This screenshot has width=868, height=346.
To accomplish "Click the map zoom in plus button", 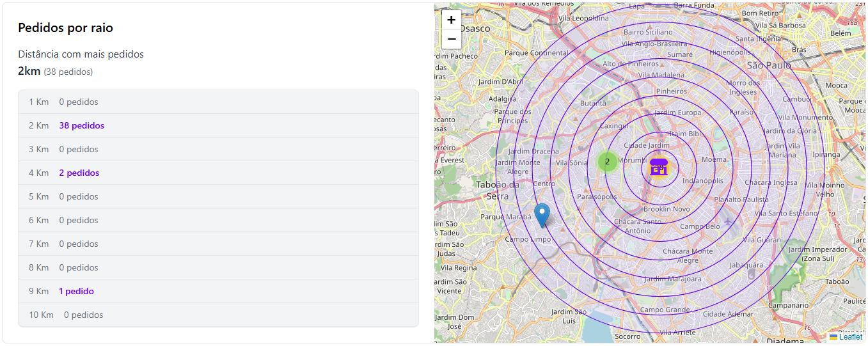I will coord(451,20).
